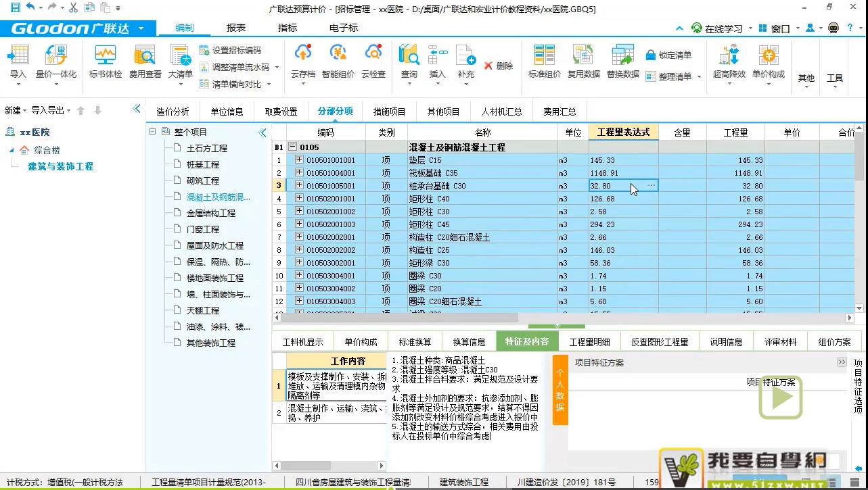Click the 工程量表达式 column header

tap(624, 132)
